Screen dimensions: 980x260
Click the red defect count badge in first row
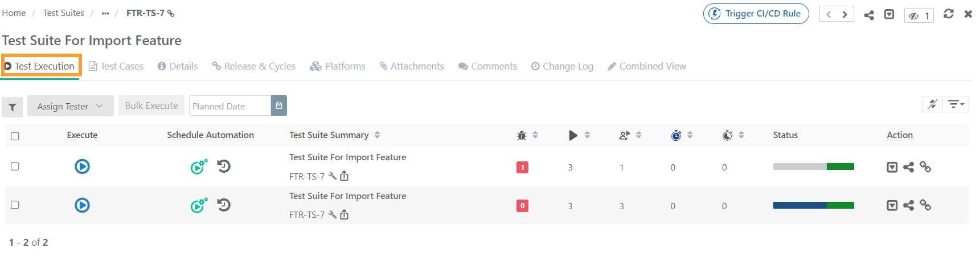pyautogui.click(x=522, y=167)
